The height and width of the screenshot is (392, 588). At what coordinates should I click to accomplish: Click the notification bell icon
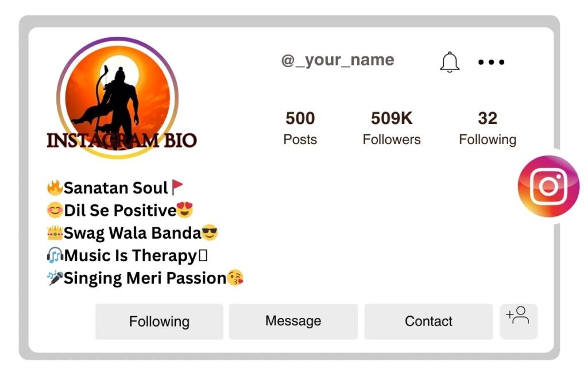(x=450, y=62)
